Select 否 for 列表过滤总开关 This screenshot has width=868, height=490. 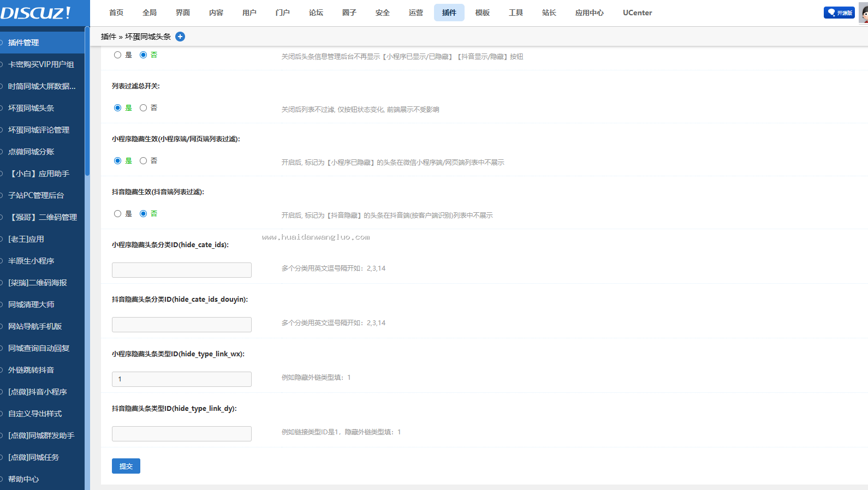[x=143, y=108]
